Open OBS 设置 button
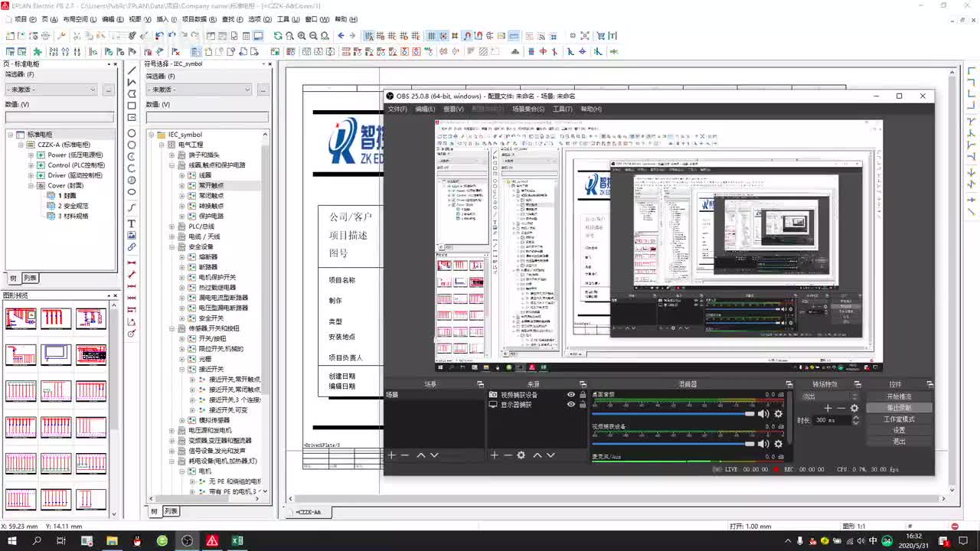This screenshot has width=980, height=551. tap(899, 430)
